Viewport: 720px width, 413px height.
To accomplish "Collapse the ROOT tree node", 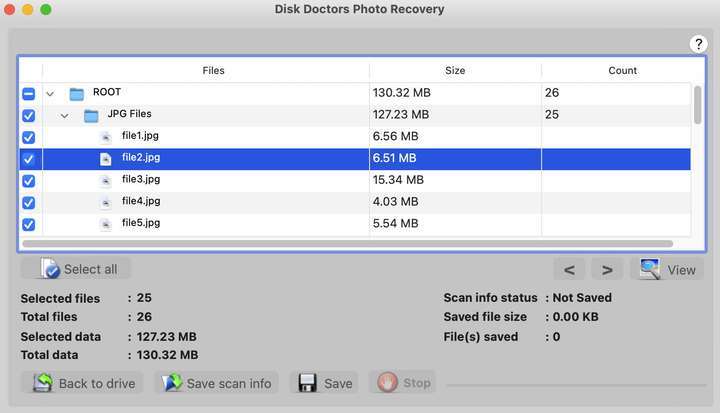I will tap(50, 94).
